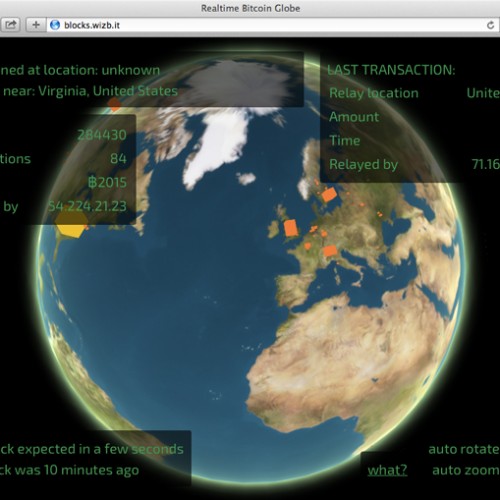Toggle the auto zoom option
Image resolution: width=500 pixels, height=500 pixels.
point(466,470)
